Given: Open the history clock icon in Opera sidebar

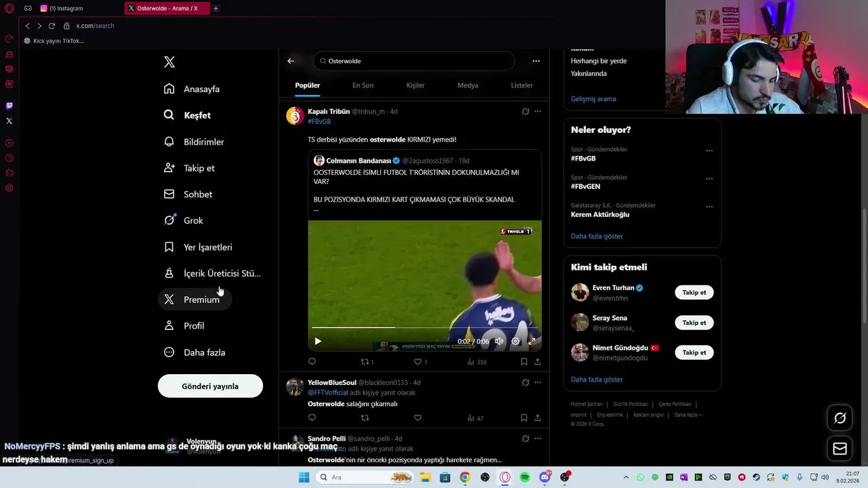Looking at the screenshot, I should [x=9, y=158].
